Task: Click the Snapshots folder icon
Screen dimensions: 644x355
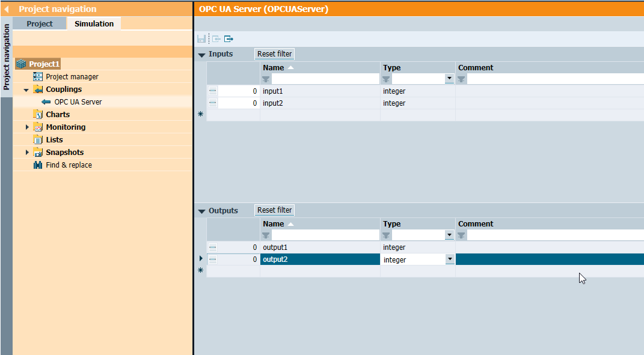Action: point(38,153)
